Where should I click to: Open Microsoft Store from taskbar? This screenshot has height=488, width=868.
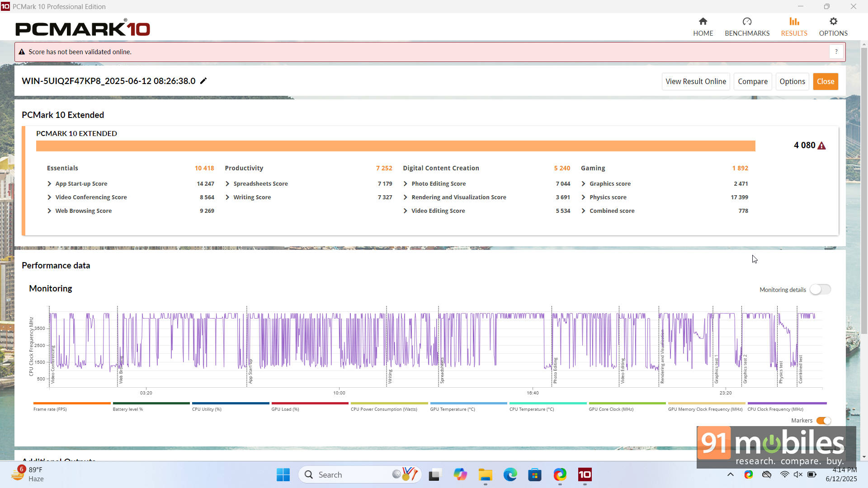pos(535,475)
